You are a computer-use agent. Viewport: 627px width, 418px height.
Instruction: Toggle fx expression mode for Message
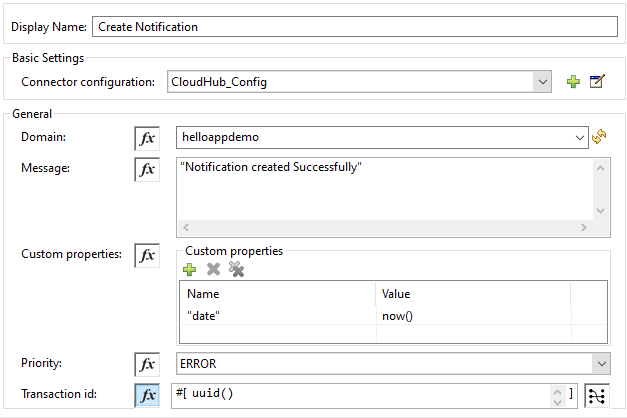147,170
